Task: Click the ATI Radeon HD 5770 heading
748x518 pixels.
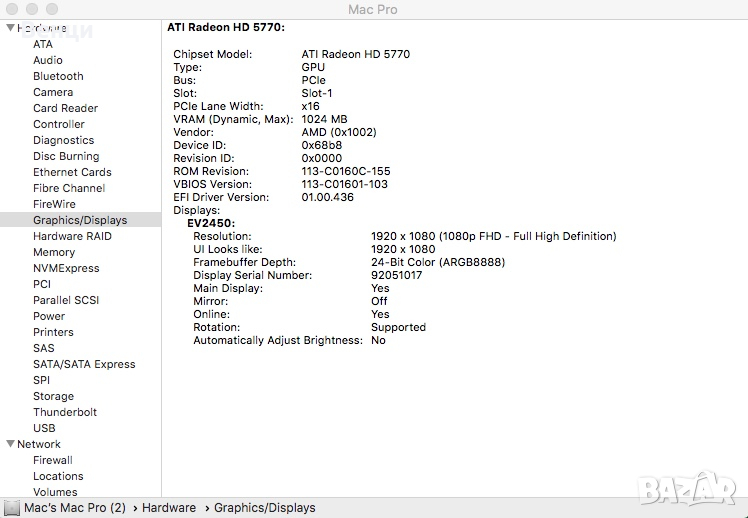Action: pyautogui.click(x=225, y=28)
